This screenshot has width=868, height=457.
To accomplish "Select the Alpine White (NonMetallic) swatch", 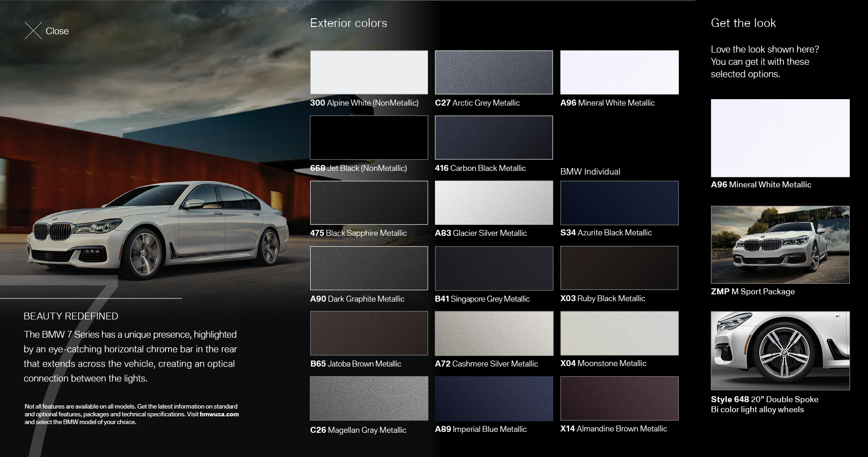I will coord(369,72).
